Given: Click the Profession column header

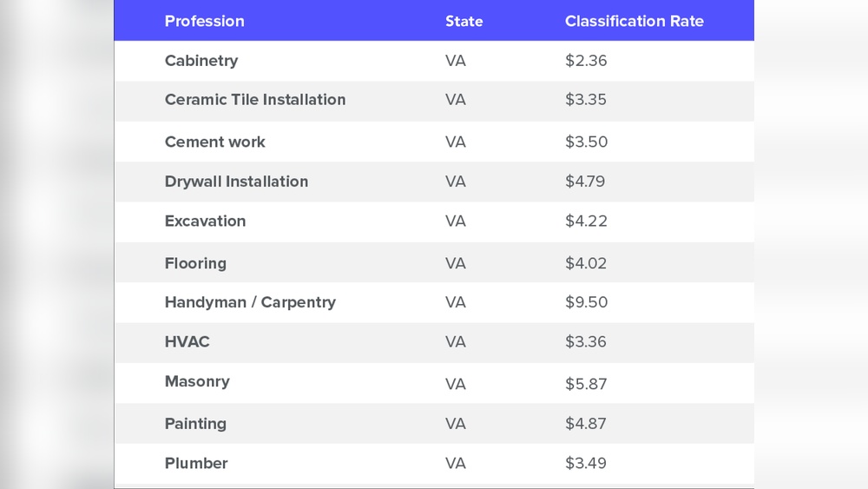Looking at the screenshot, I should pos(205,21).
